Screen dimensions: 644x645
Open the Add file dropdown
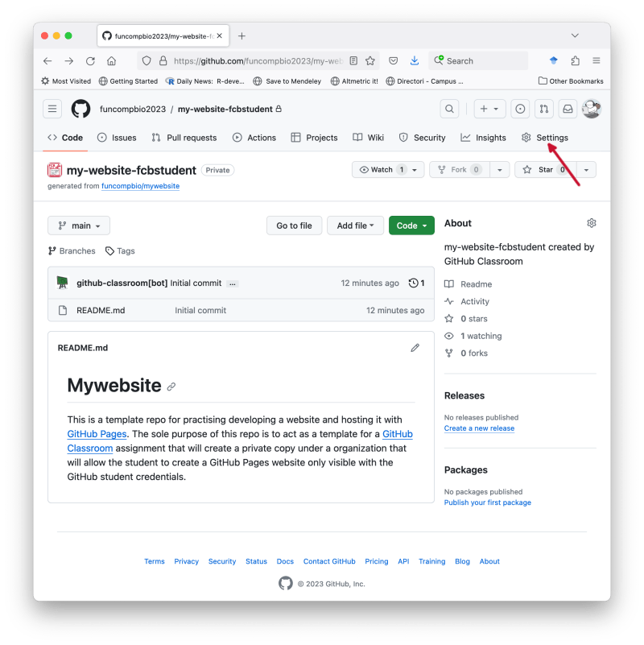click(x=355, y=225)
